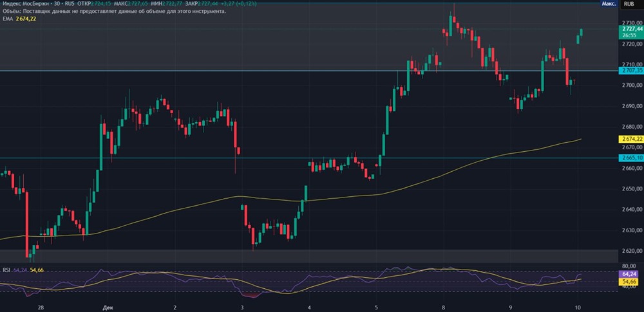Click the latest green candle on chart
The height and width of the screenshot is (312, 644).
pyautogui.click(x=582, y=32)
